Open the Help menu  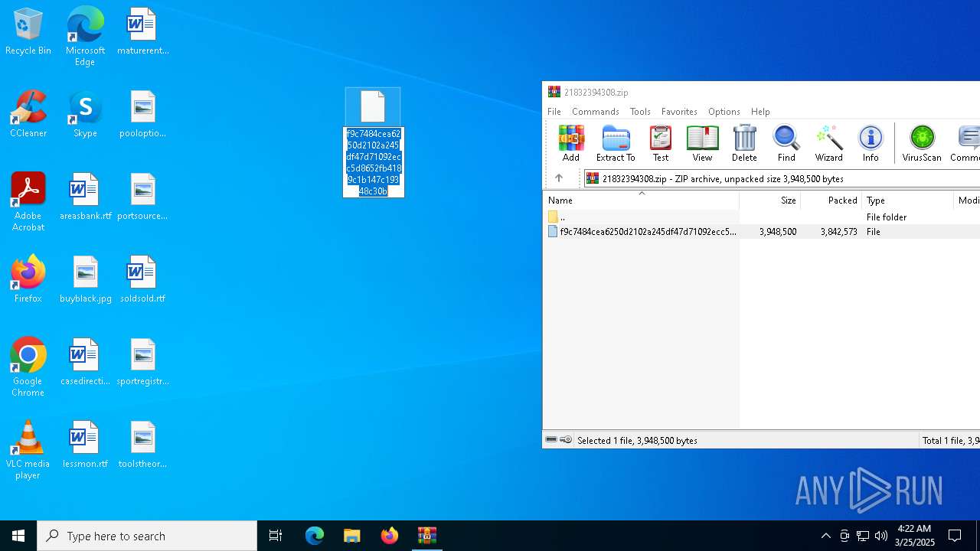point(760,112)
